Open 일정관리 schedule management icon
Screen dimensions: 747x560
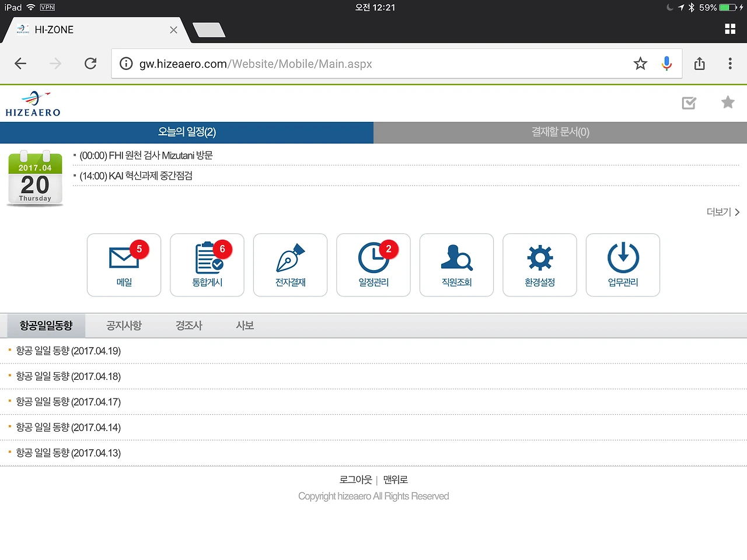[373, 265]
